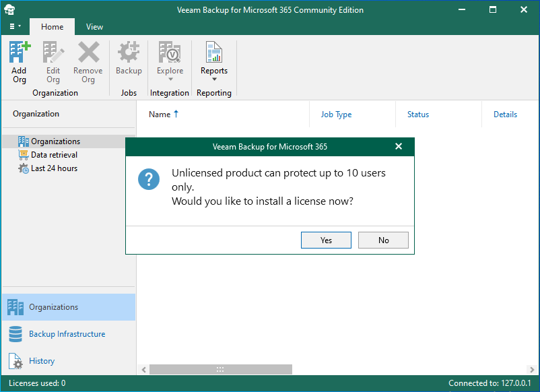Click the horizontal scrollbar thumb
The image size is (540, 392).
pyautogui.click(x=220, y=370)
